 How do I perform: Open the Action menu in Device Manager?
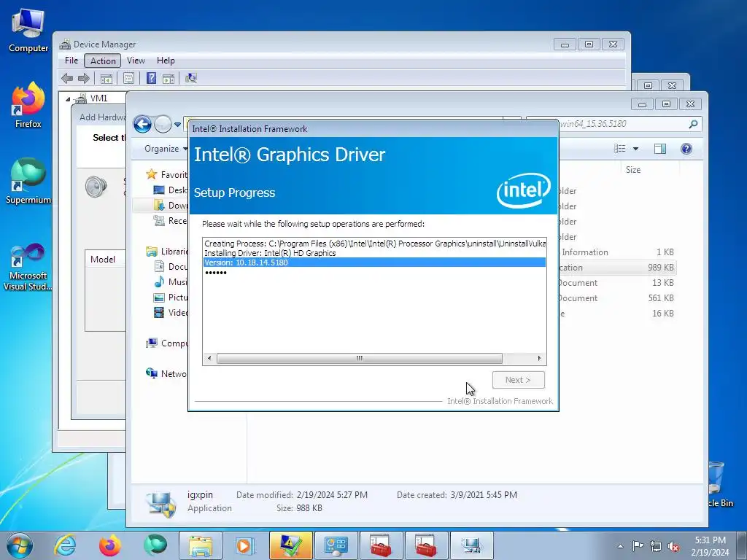coord(103,61)
